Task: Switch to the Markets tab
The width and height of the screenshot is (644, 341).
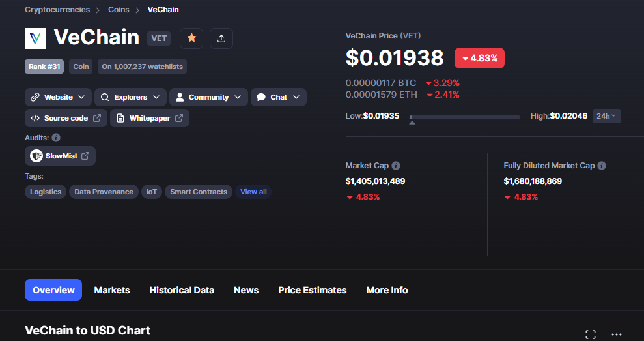Action: click(x=112, y=290)
